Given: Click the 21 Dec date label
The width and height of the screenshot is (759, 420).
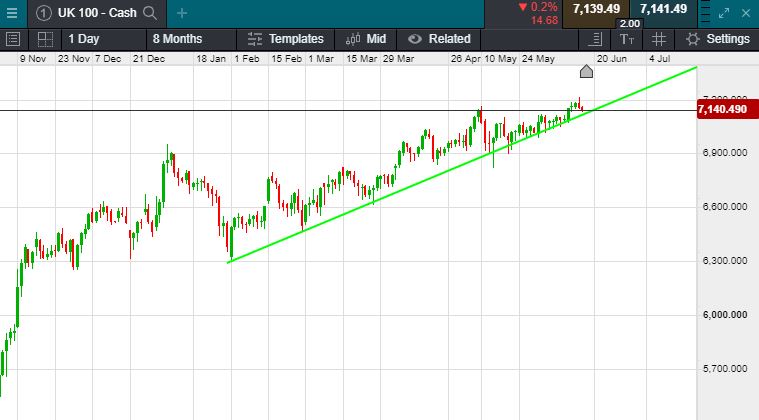Looking at the screenshot, I should [149, 59].
